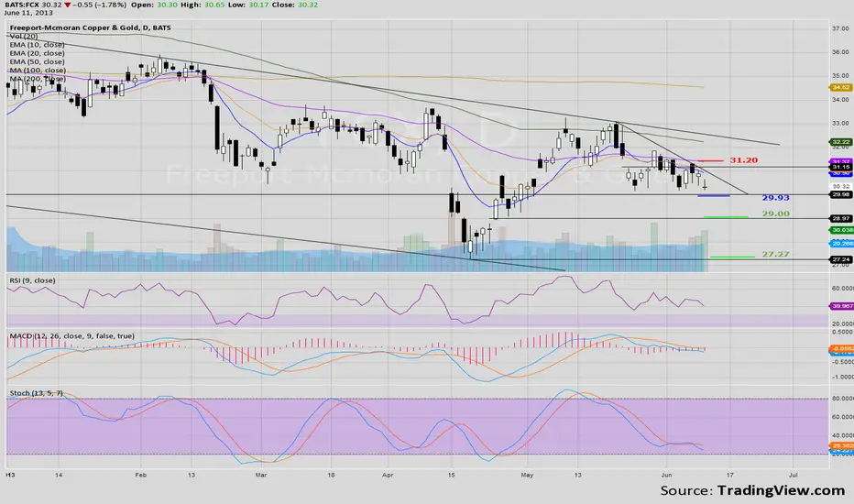854x504 pixels.
Task: Click the EMA (50, close) legend entry
Action: [37, 61]
